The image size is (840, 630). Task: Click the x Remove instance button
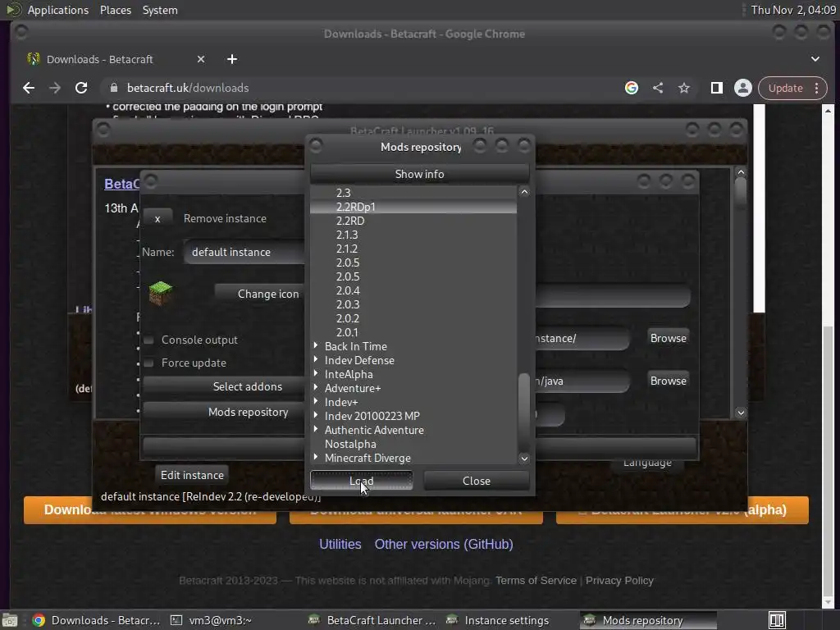(157, 218)
